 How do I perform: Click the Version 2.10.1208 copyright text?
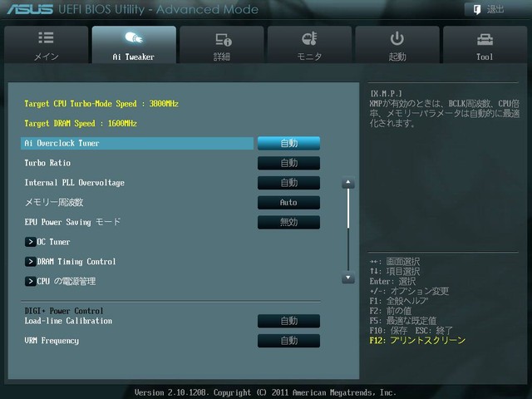coord(265,392)
